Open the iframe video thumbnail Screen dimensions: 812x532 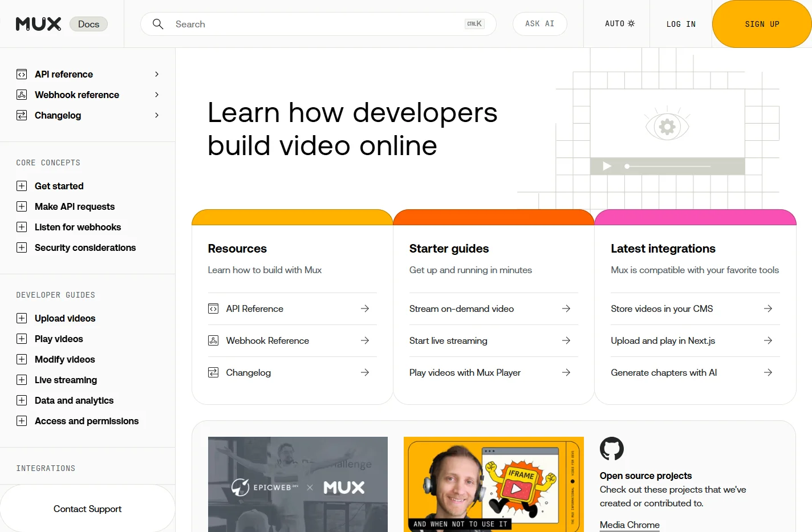click(493, 485)
